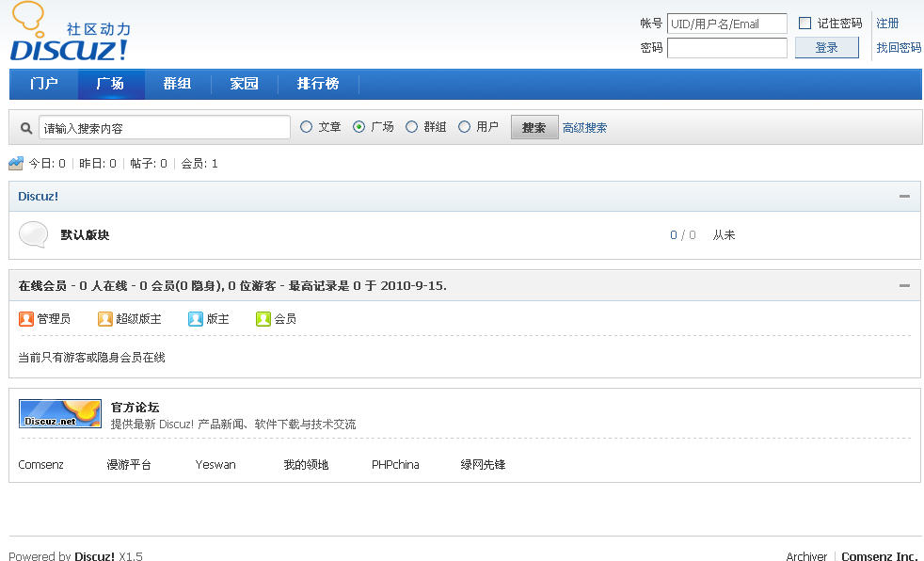
Task: Click the blue 版主 user icon
Action: [196, 319]
